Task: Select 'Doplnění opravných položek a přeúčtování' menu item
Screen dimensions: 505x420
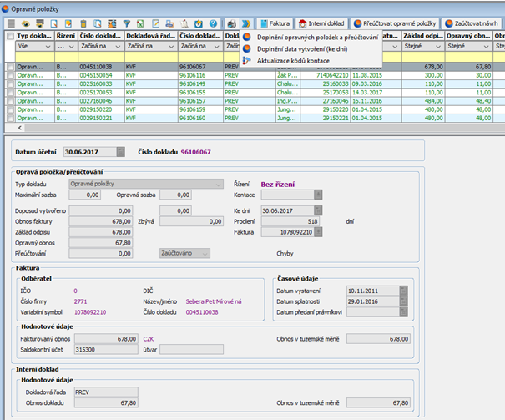Action: coord(316,38)
